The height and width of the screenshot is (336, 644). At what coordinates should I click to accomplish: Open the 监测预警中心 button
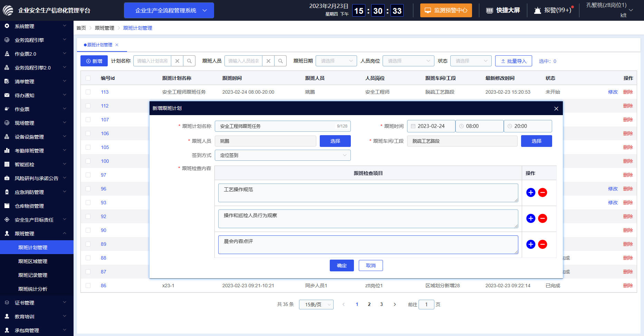(x=446, y=10)
